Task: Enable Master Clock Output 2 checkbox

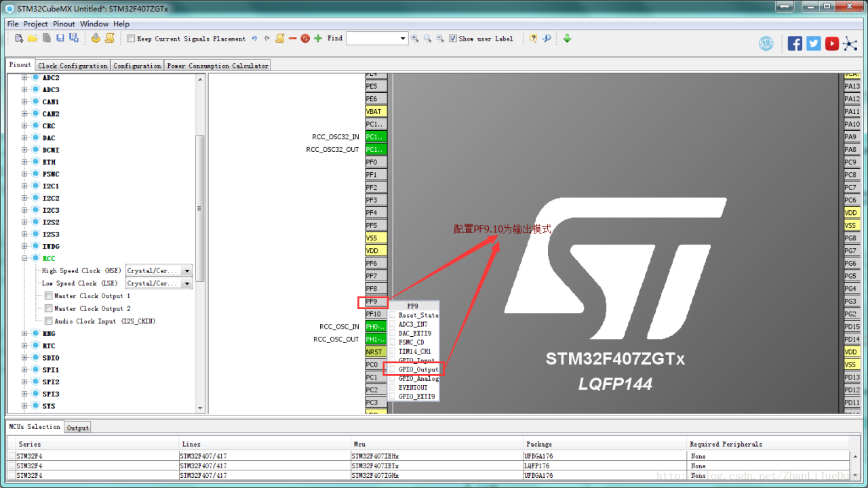Action: pyautogui.click(x=49, y=308)
